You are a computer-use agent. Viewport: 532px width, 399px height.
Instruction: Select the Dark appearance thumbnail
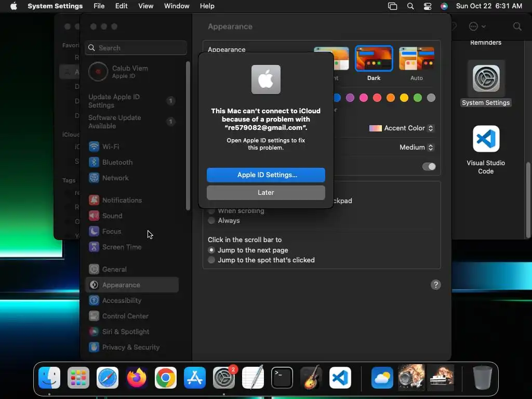click(374, 59)
